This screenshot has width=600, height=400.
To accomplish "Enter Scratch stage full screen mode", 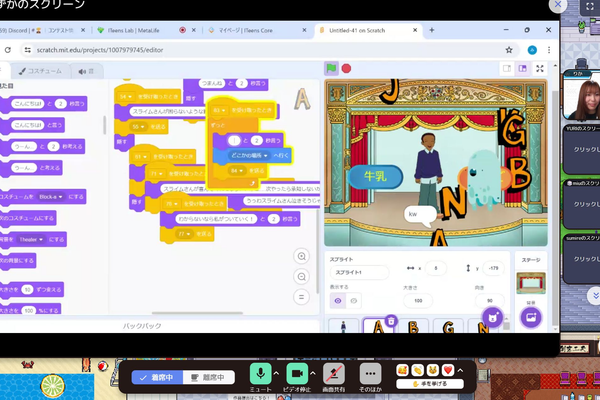I will 540,69.
